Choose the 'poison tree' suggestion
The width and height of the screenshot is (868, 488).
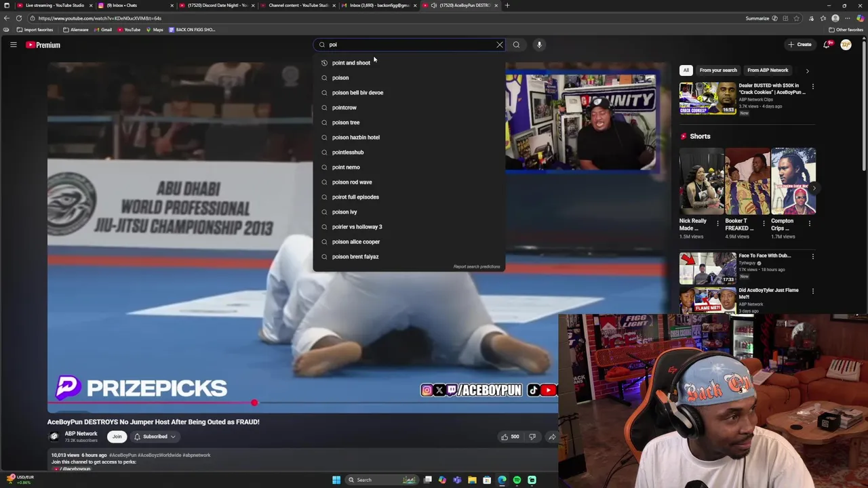pos(409,122)
